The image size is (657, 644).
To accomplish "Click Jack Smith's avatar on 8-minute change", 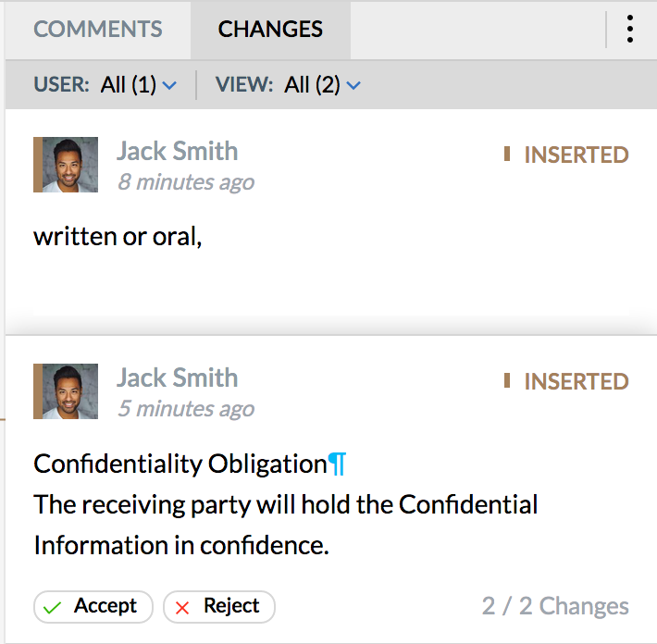I will pyautogui.click(x=66, y=165).
